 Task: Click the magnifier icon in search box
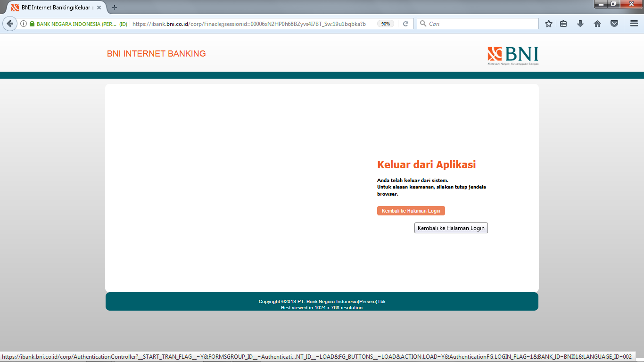tap(423, 24)
